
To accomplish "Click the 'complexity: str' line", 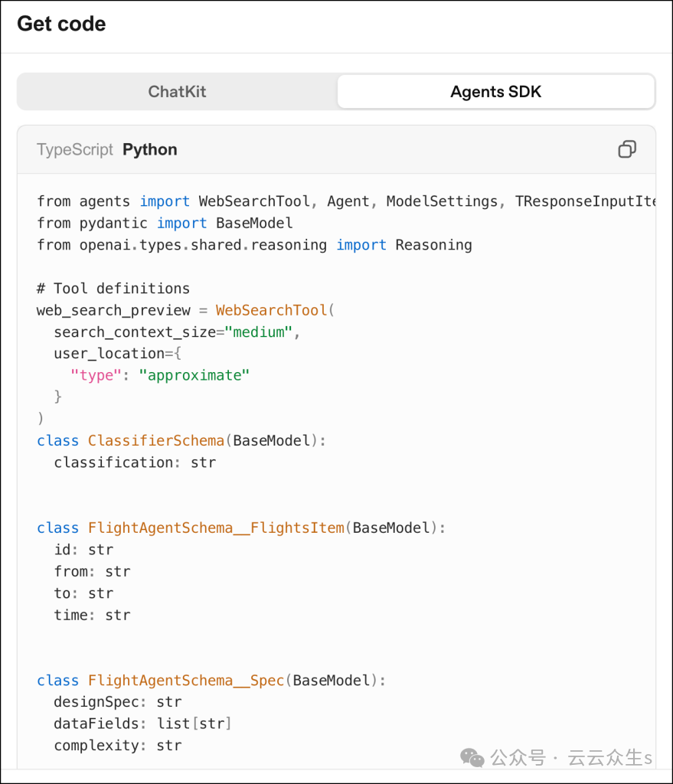I will [117, 746].
